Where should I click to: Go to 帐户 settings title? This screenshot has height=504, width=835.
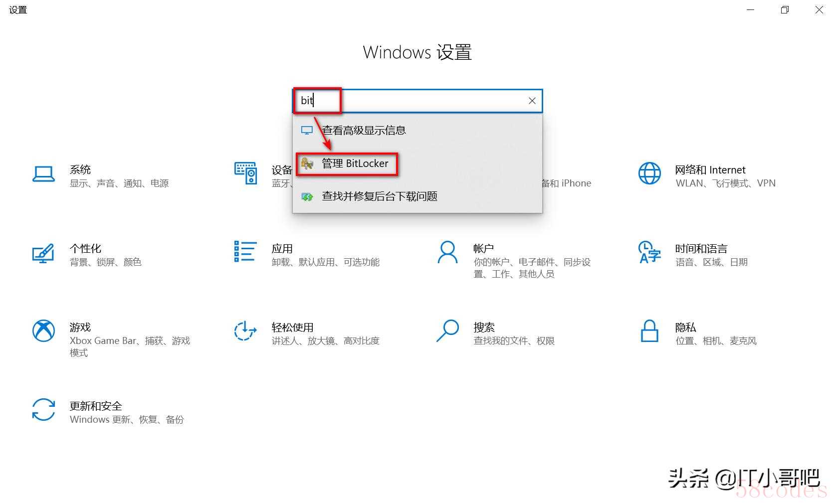coord(484,249)
